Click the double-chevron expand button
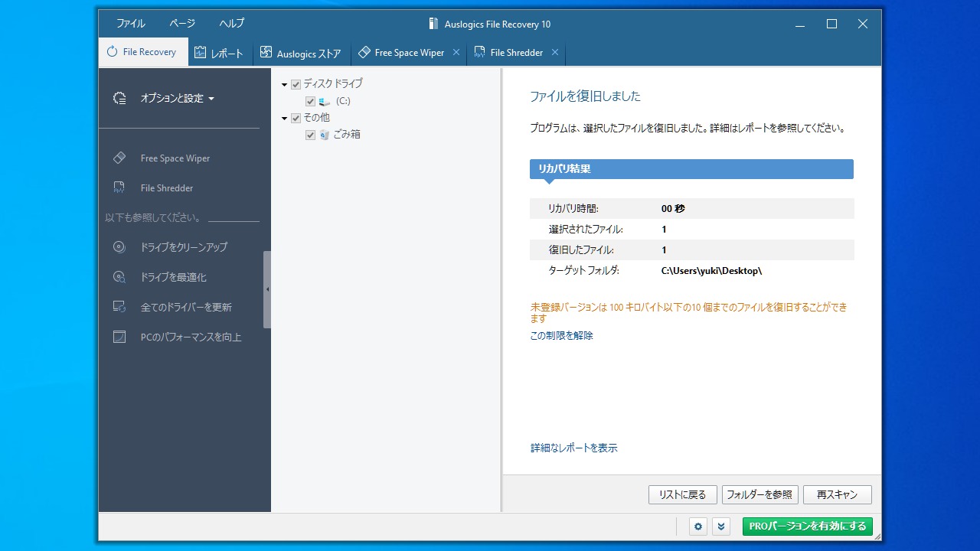This screenshot has width=980, height=551. (721, 527)
